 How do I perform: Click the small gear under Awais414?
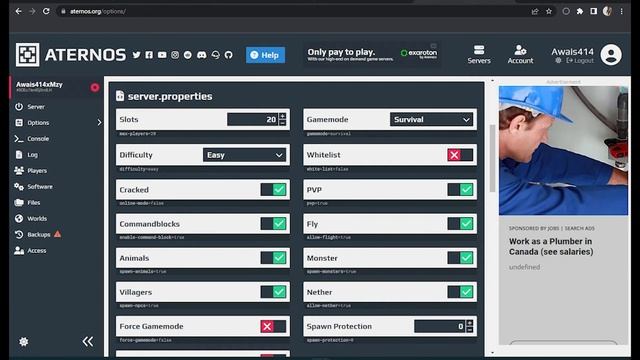click(558, 60)
